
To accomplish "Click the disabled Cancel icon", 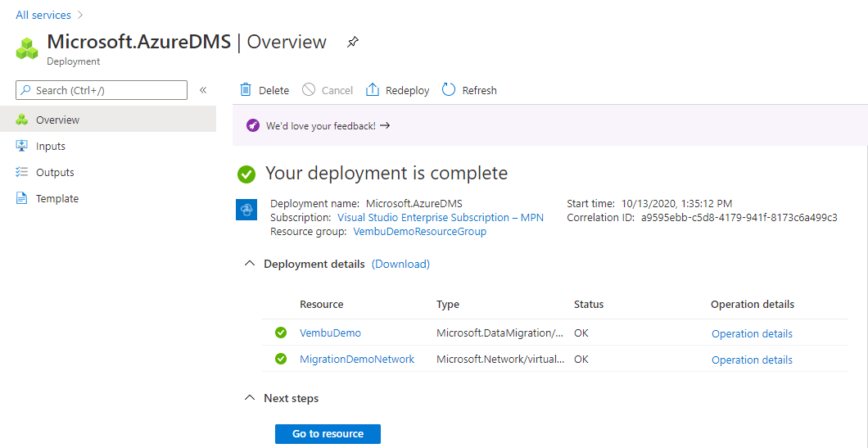I will coord(309,90).
